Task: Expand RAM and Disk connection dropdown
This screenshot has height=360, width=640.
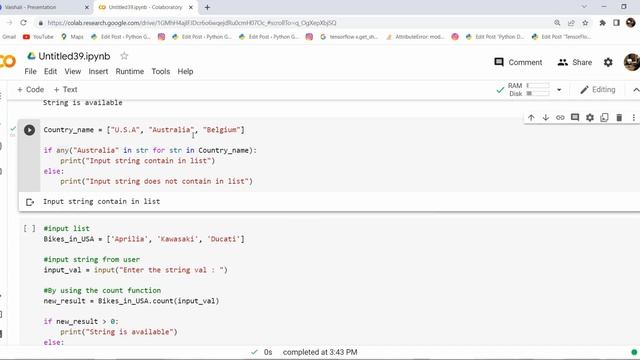Action: [x=559, y=90]
